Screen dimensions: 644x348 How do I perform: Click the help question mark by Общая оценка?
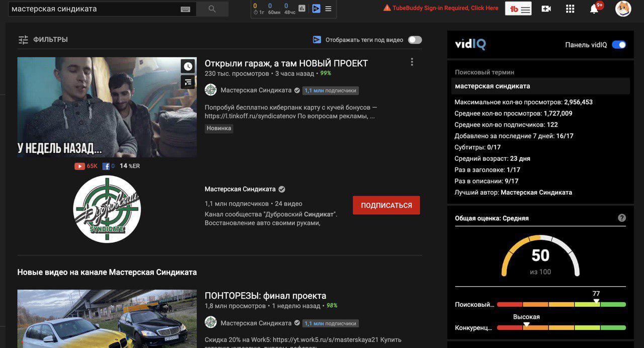pyautogui.click(x=622, y=218)
